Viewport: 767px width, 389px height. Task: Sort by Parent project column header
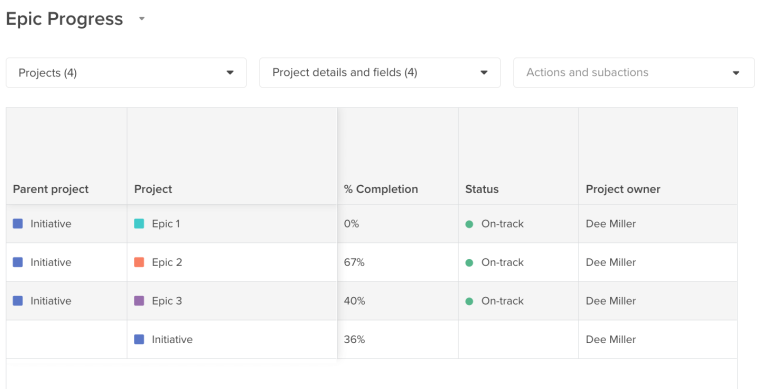(51, 189)
